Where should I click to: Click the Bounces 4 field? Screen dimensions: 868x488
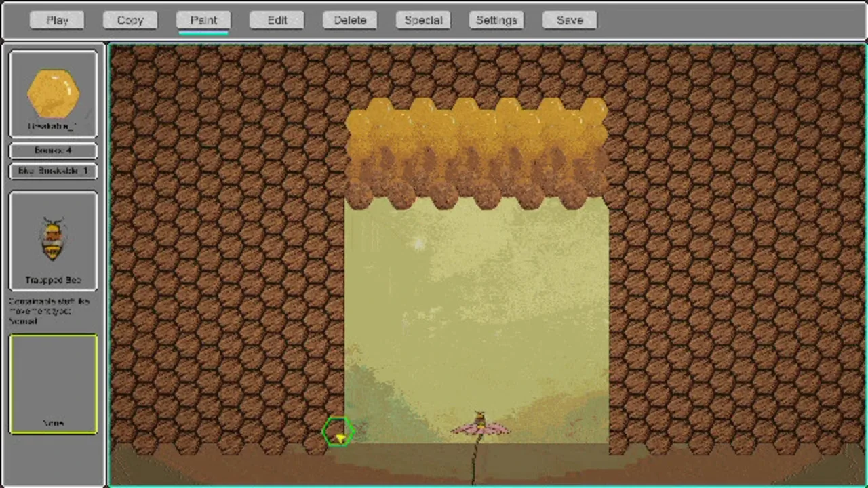pos(53,150)
